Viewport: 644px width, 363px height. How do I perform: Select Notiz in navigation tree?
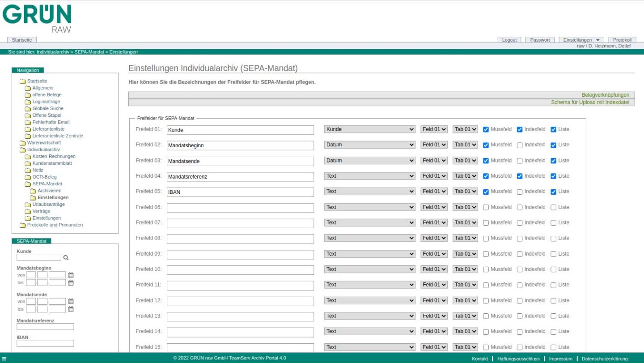coord(38,170)
